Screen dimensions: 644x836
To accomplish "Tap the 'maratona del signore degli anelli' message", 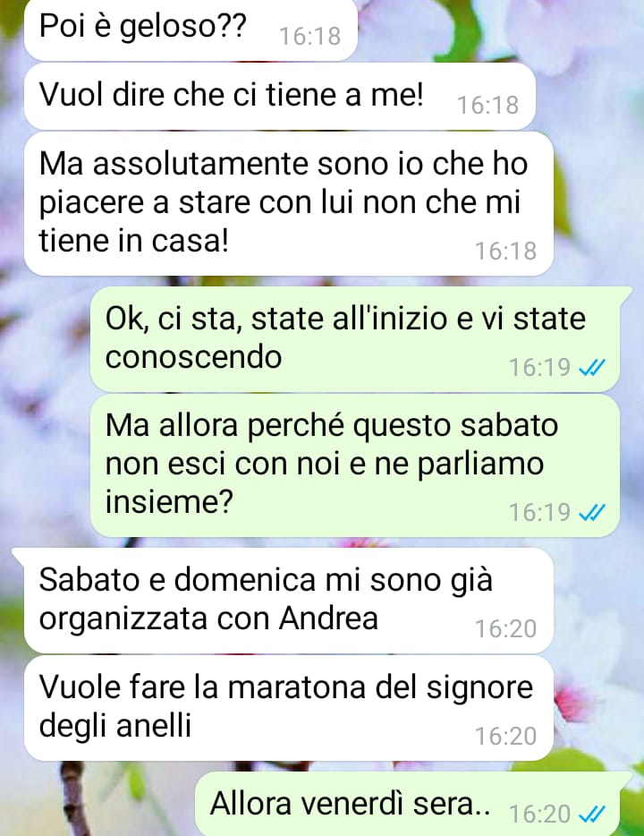I will click(289, 708).
